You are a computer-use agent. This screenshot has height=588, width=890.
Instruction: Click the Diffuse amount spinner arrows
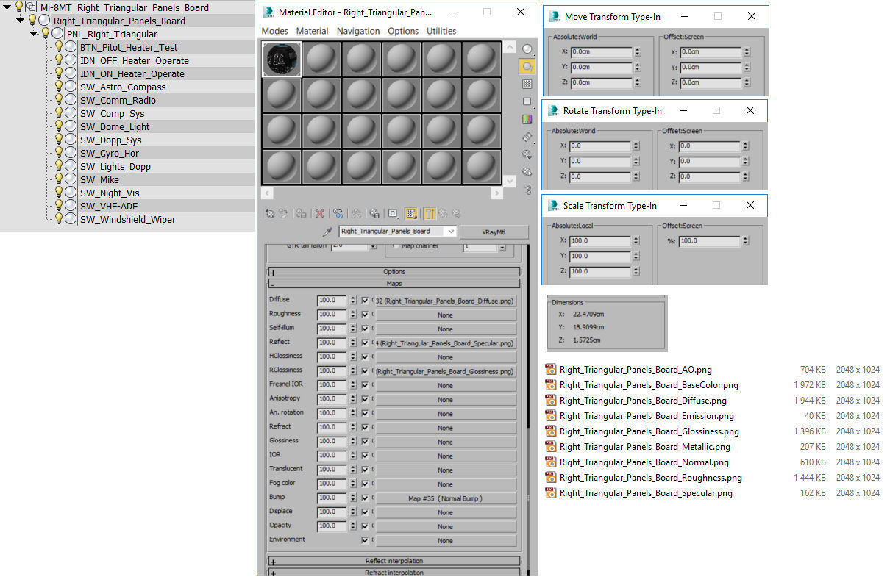(x=353, y=301)
